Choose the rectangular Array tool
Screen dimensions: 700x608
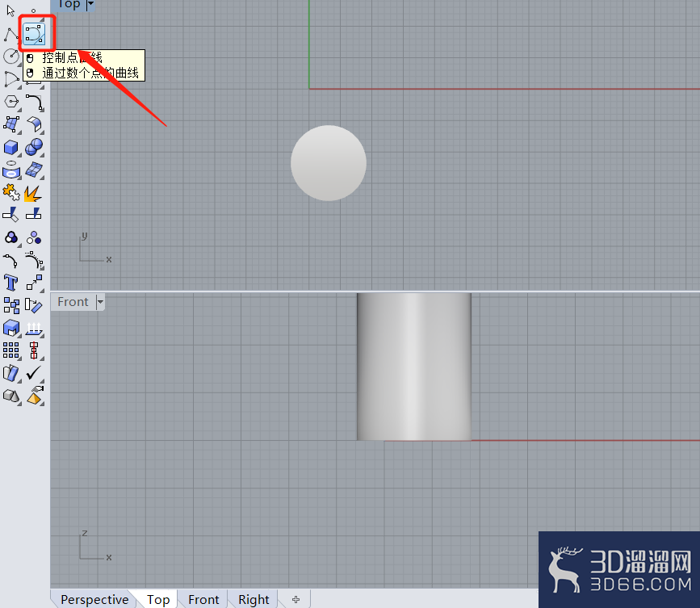[11, 350]
